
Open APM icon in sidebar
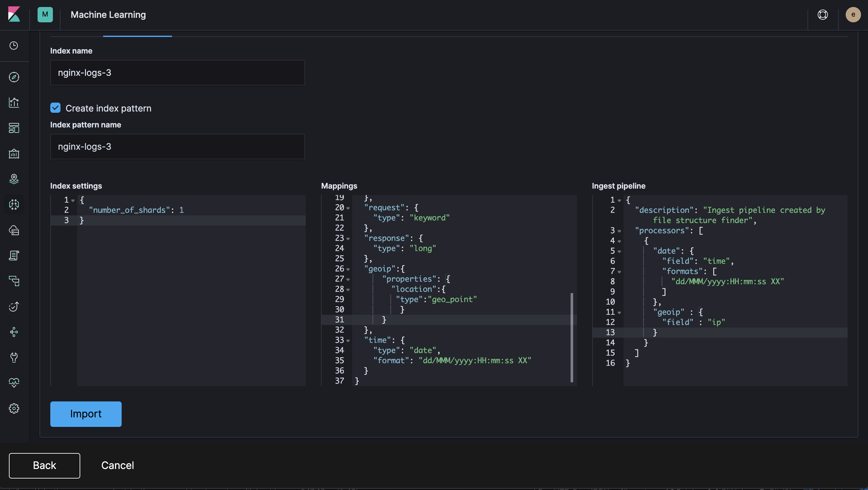(x=14, y=281)
